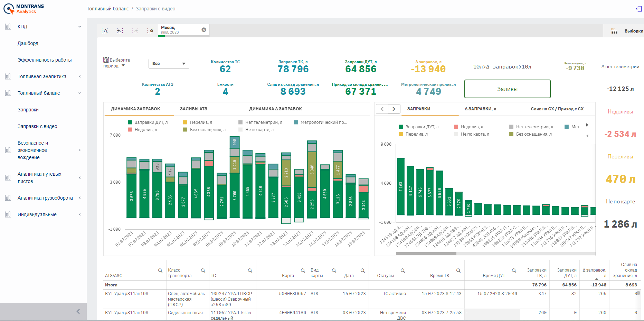
Task: Click chart icon beside Безопасное и экономичное вождение
Action: click(x=8, y=150)
